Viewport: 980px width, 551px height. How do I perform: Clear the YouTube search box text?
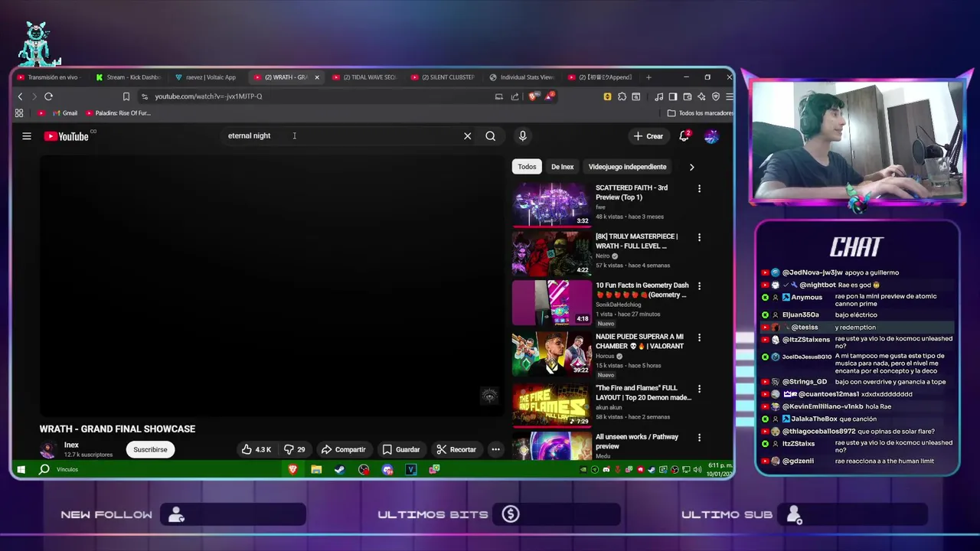coord(467,136)
